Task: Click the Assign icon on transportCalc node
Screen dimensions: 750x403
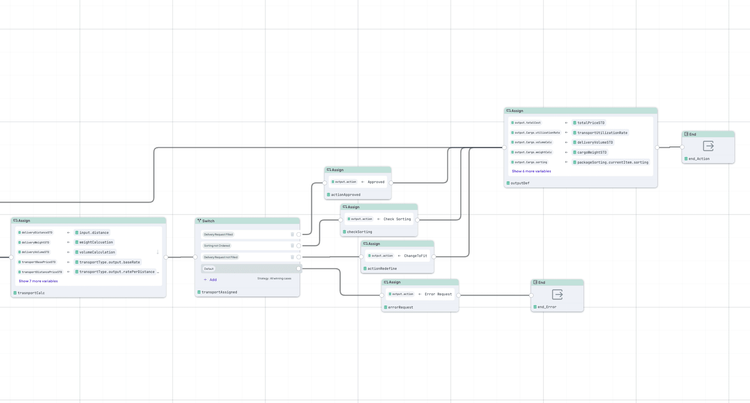Action: [x=15, y=220]
